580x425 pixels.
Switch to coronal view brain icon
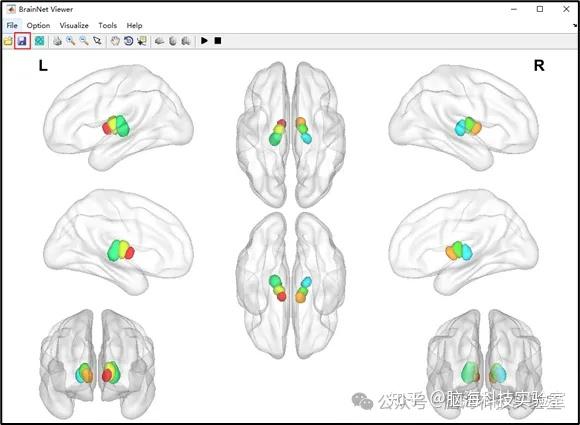(186, 41)
